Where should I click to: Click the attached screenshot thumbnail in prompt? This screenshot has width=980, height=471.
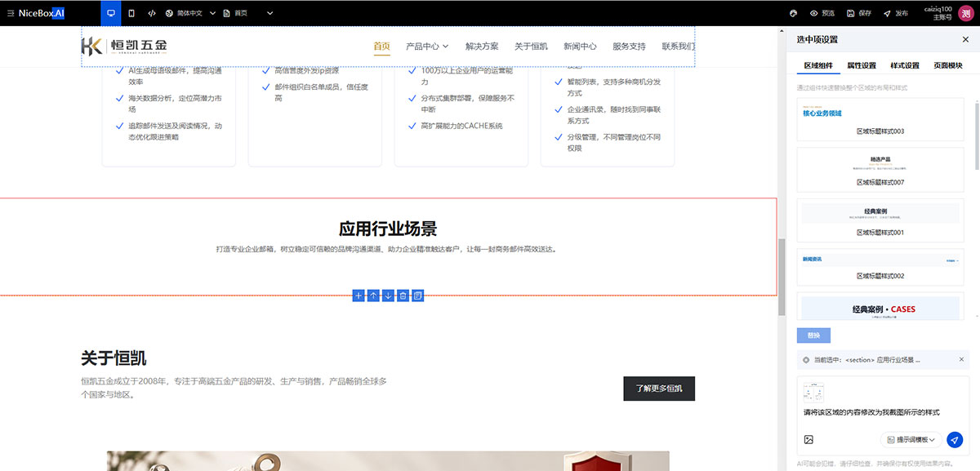813,393
